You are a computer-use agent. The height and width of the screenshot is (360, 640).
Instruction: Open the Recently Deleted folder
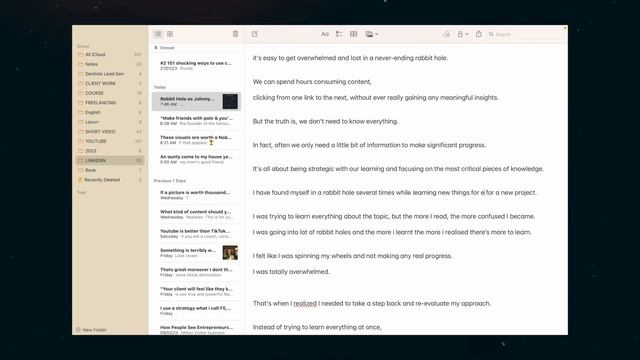click(110, 180)
